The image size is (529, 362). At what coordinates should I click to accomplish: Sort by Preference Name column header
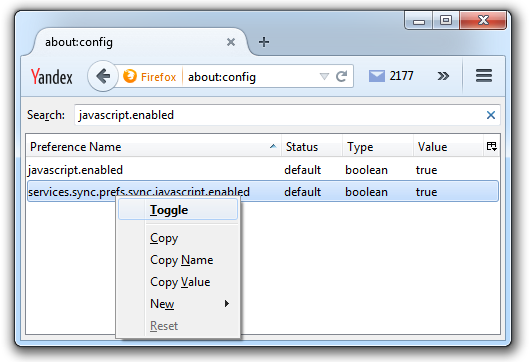(x=154, y=147)
